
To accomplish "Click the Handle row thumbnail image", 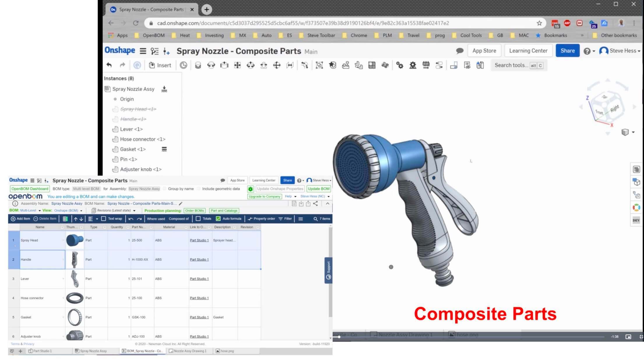I will tap(74, 259).
